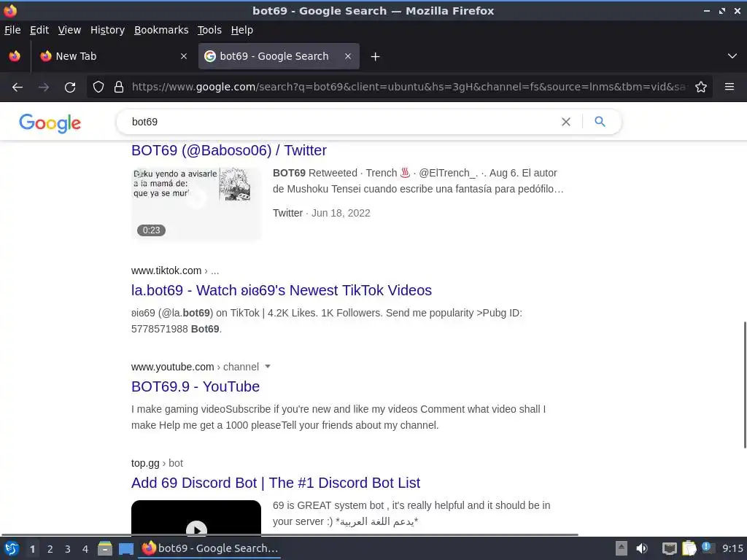Image resolution: width=747 pixels, height=560 pixels.
Task: Click the 'Twitter · Jun 18, 2022' source text
Action: click(x=322, y=214)
